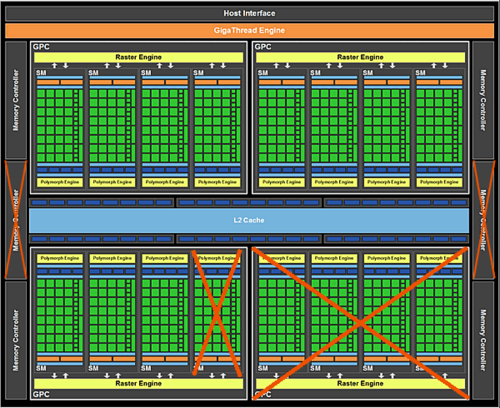
Task: Click the L2 Cache block
Action: pyautogui.click(x=249, y=220)
